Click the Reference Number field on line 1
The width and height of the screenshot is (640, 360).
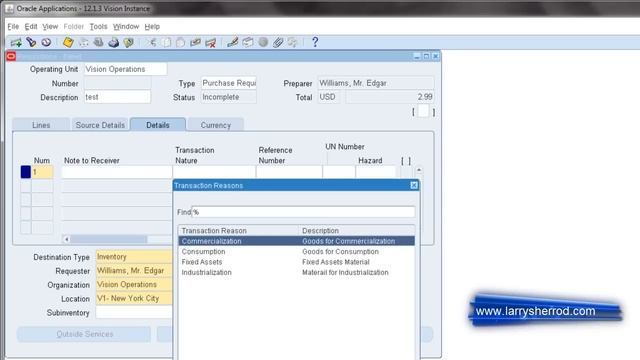(x=289, y=172)
